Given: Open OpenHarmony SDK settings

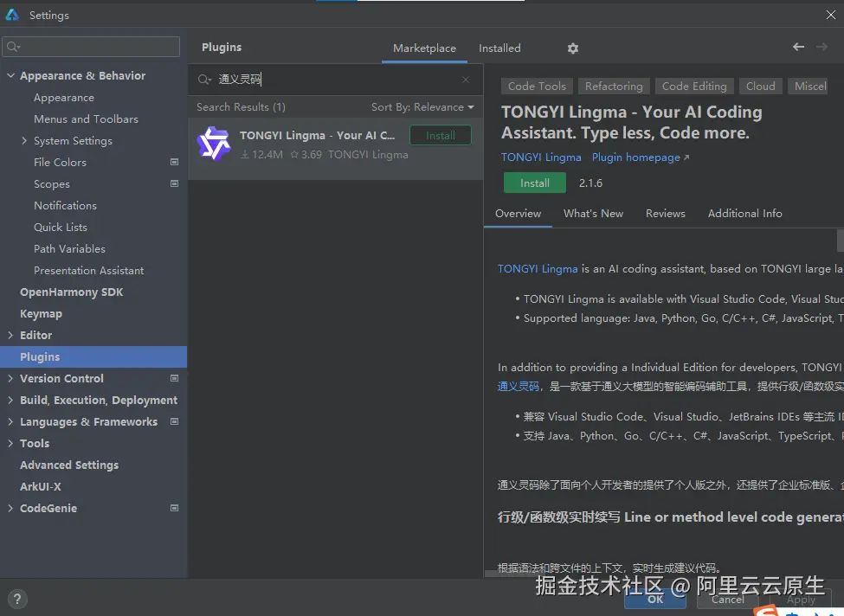Looking at the screenshot, I should click(72, 292).
